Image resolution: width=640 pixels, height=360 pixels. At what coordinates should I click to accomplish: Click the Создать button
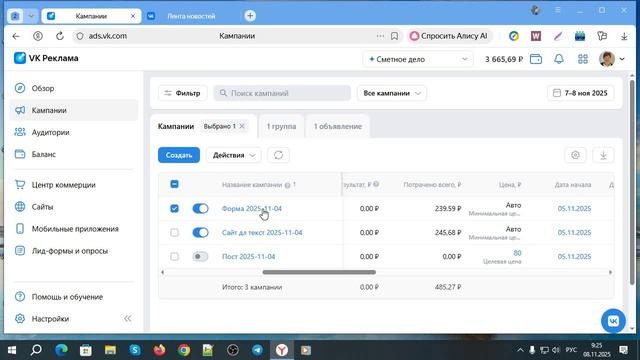click(x=179, y=155)
